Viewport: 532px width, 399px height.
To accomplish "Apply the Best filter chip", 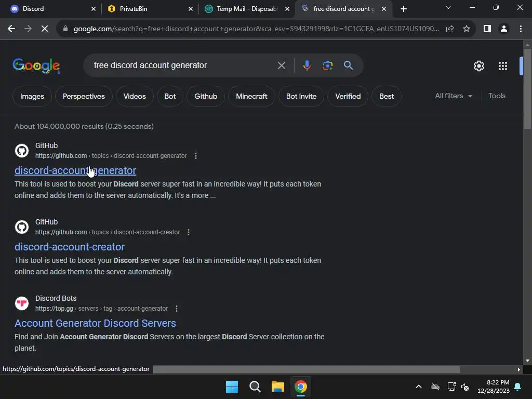I will [x=387, y=96].
